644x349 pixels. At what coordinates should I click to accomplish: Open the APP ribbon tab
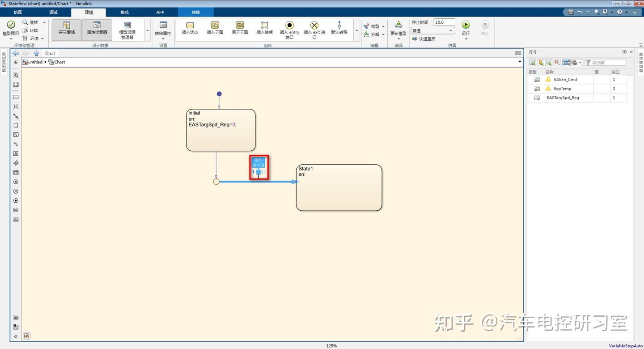[x=160, y=12]
